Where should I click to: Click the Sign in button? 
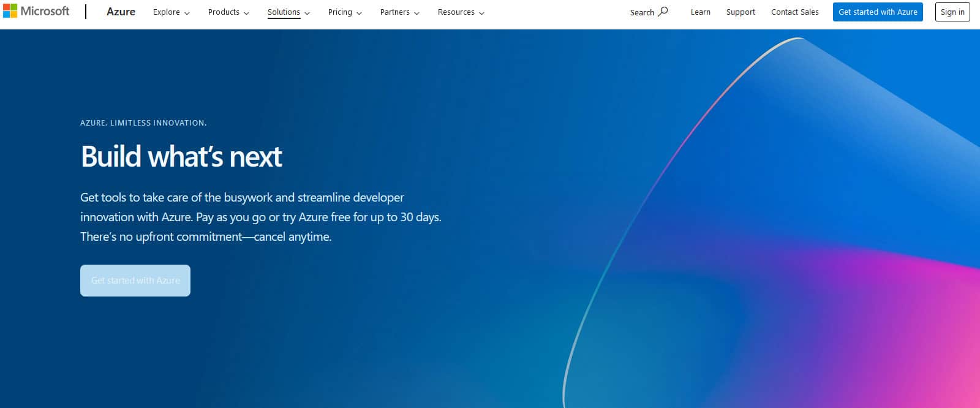click(x=952, y=12)
